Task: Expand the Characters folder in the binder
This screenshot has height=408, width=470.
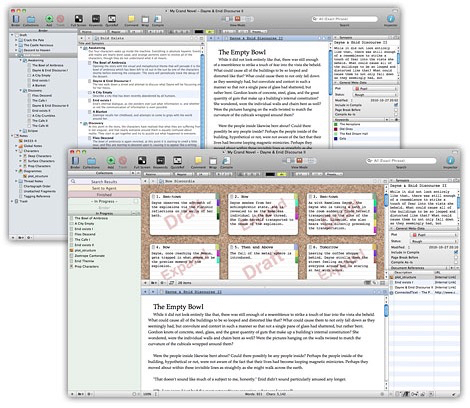Action: pyautogui.click(x=16, y=151)
